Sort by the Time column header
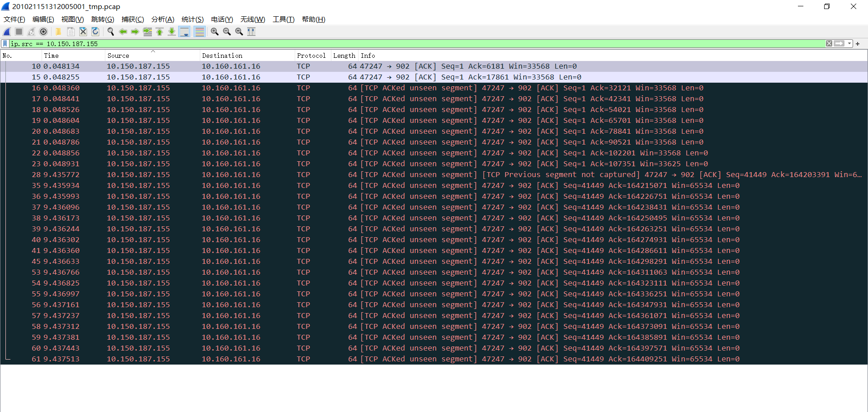This screenshot has width=868, height=412. (x=73, y=56)
